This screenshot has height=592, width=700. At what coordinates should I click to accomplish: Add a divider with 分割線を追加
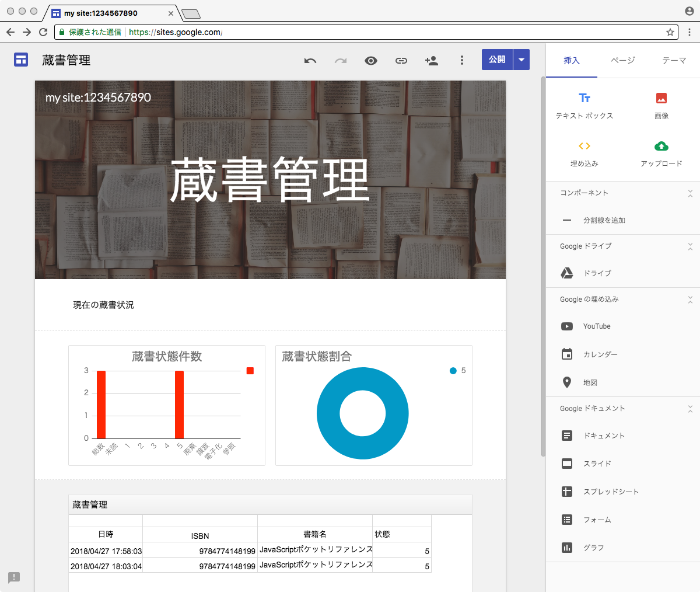[604, 221]
